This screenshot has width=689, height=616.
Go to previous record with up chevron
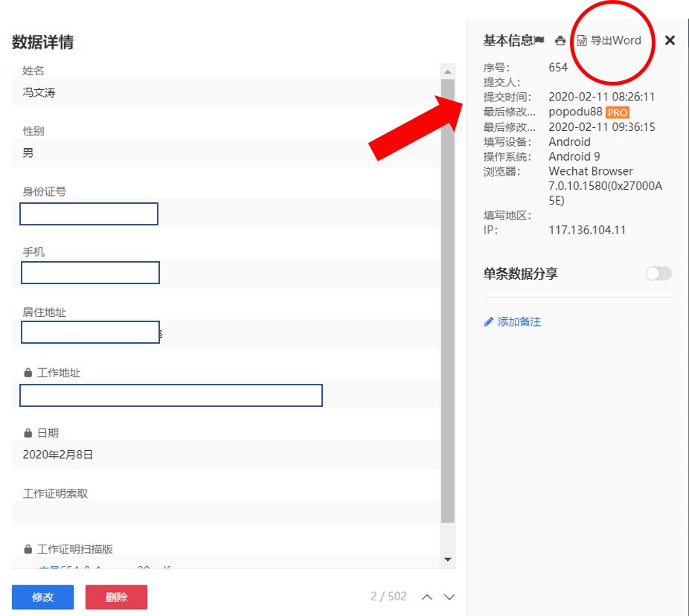click(426, 597)
